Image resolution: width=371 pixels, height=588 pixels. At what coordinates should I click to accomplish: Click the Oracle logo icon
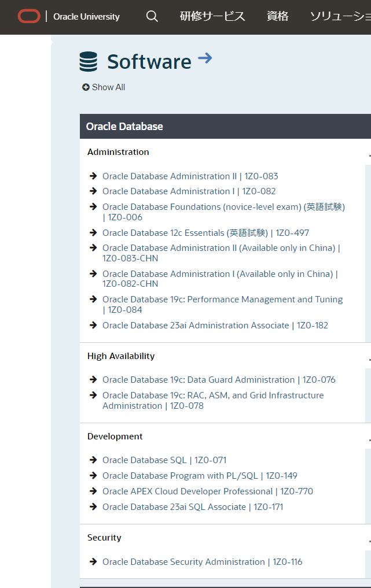pos(29,16)
